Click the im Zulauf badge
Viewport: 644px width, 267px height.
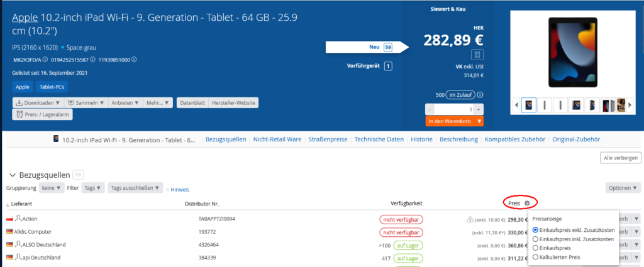460,95
